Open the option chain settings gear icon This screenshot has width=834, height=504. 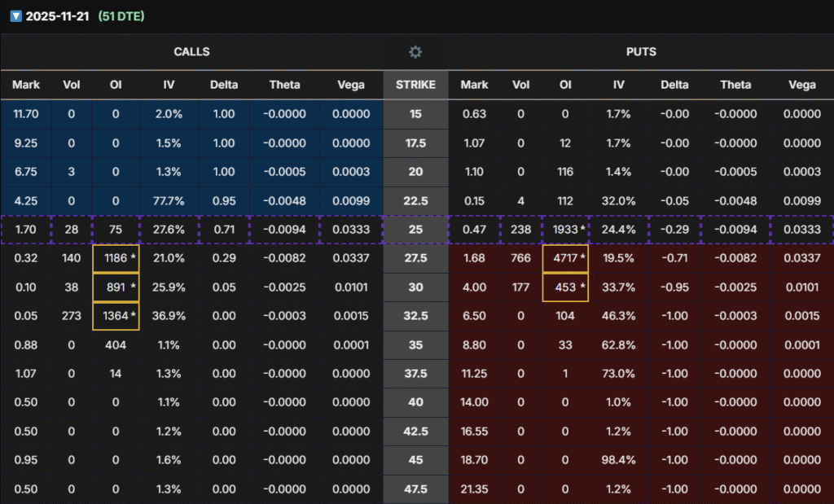pyautogui.click(x=415, y=52)
